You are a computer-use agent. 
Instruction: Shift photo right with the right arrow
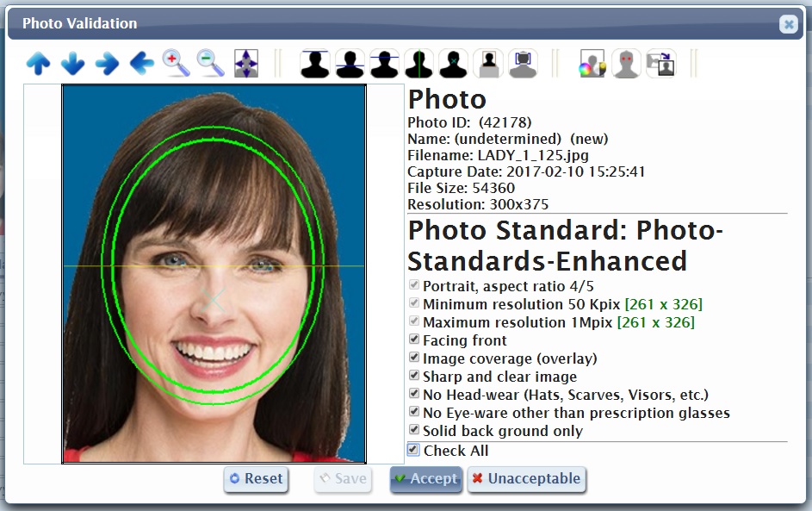107,64
